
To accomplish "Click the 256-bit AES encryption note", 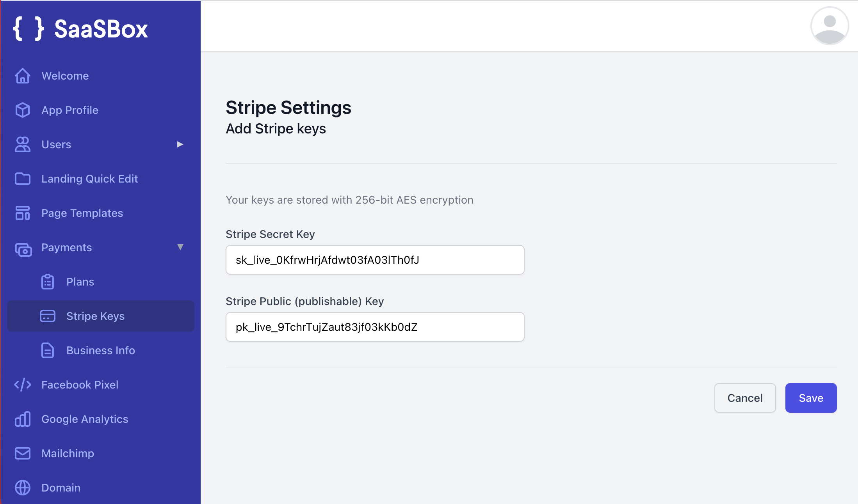I will click(x=349, y=200).
